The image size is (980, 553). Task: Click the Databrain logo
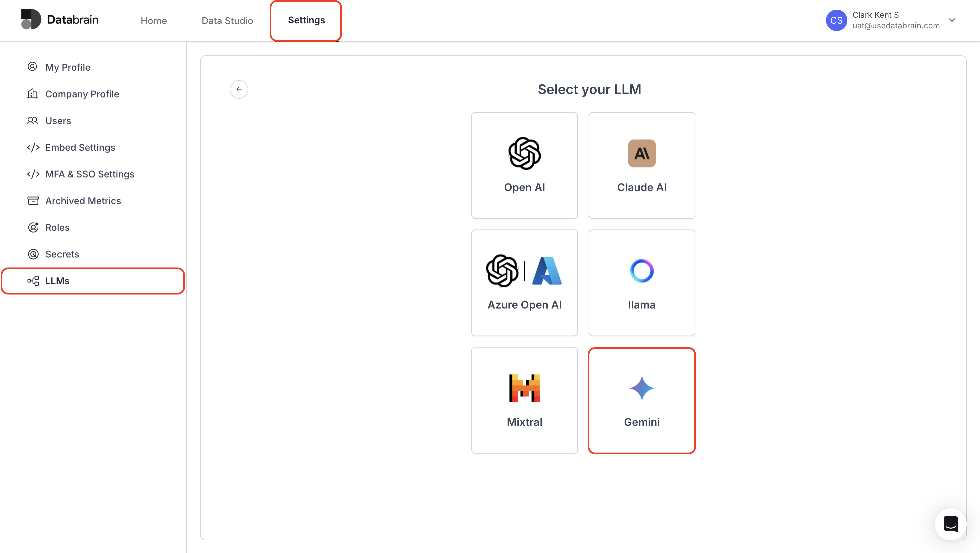pos(60,20)
